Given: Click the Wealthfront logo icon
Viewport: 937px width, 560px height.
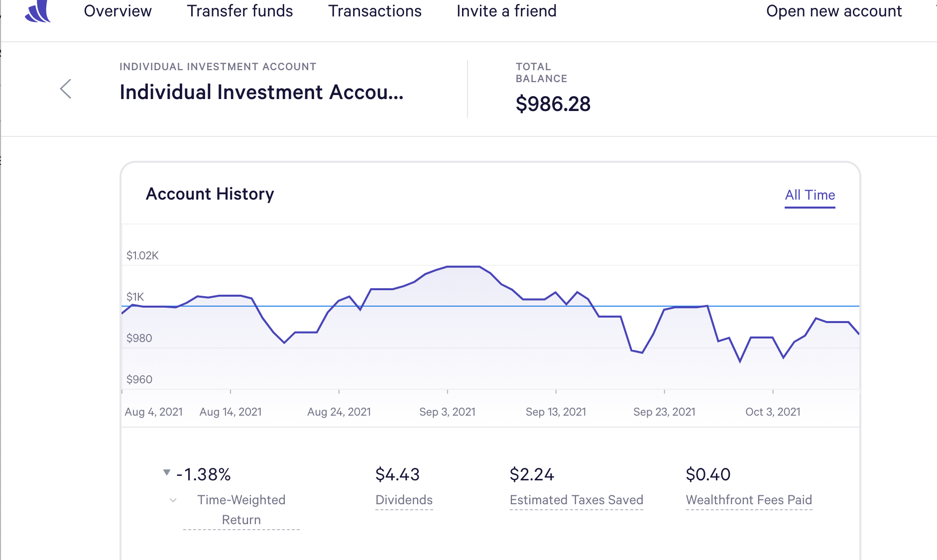Looking at the screenshot, I should [38, 12].
